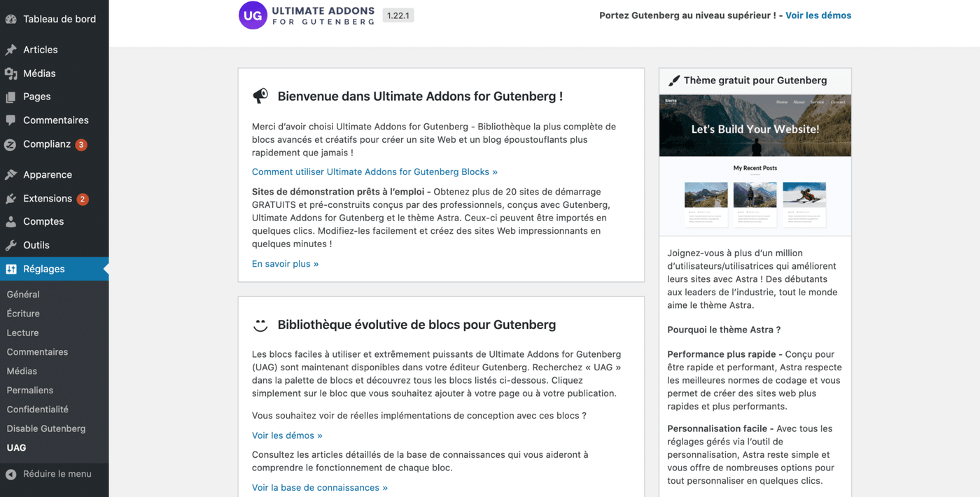Image resolution: width=980 pixels, height=497 pixels.
Task: Click the Extensions plugin icon
Action: point(11,198)
